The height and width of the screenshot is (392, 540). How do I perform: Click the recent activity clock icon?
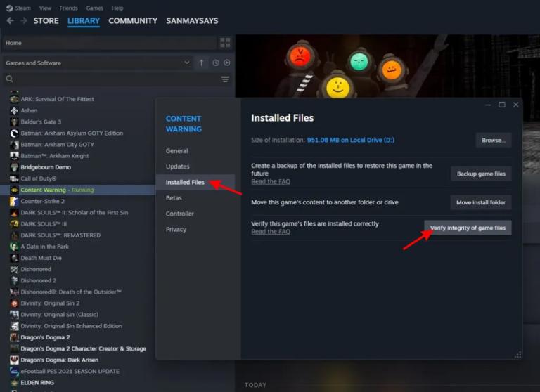click(x=215, y=63)
